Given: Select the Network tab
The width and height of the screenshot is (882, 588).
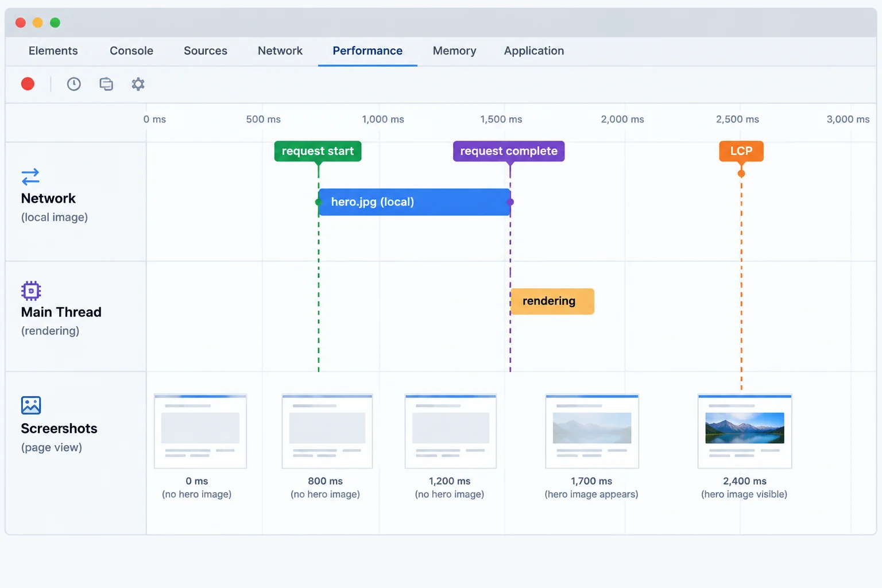Looking at the screenshot, I should coord(280,51).
